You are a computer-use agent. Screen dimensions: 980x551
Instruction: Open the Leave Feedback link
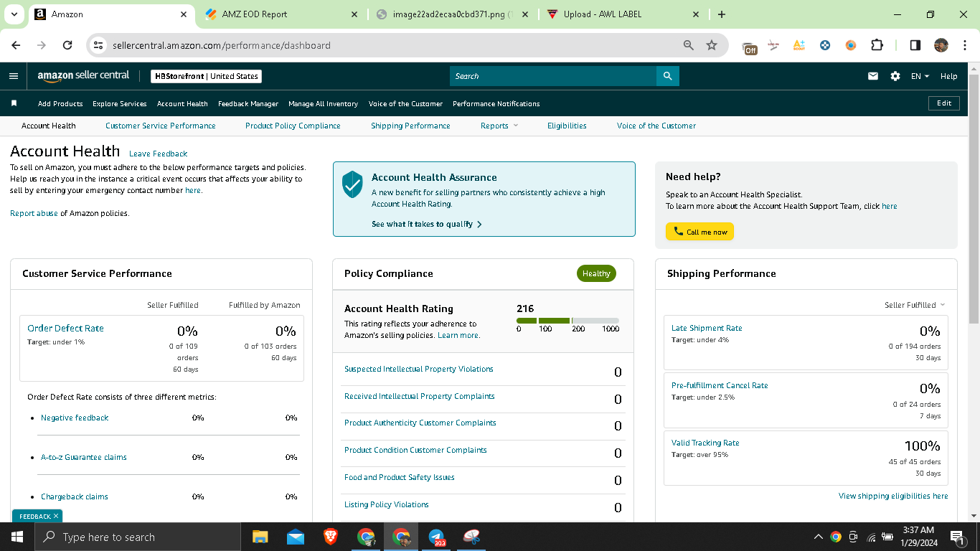[158, 154]
